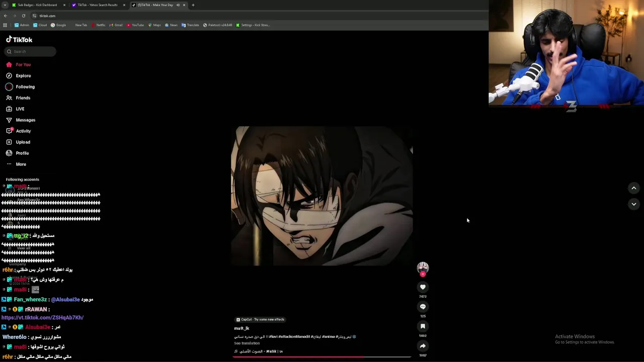Open the For You feed

pos(19,64)
